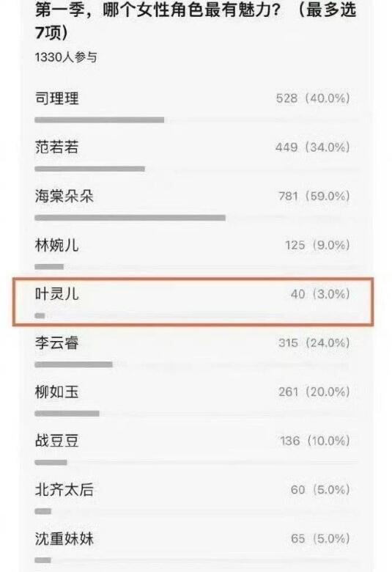Click the poll question title text
392x572 pixels.
[x=196, y=21]
